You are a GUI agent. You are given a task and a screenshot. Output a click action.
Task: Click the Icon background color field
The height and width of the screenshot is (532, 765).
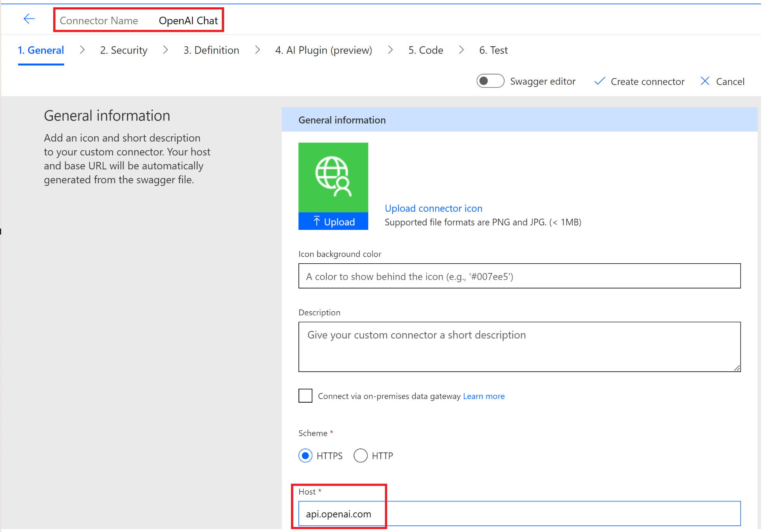tap(519, 276)
